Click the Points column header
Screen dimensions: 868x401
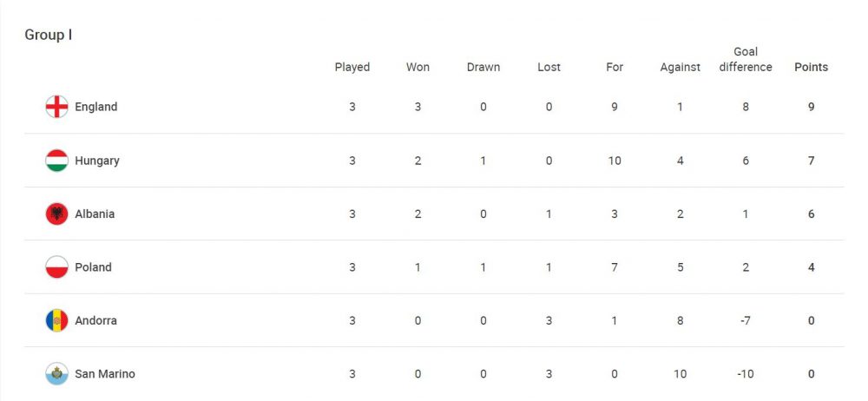coord(811,67)
